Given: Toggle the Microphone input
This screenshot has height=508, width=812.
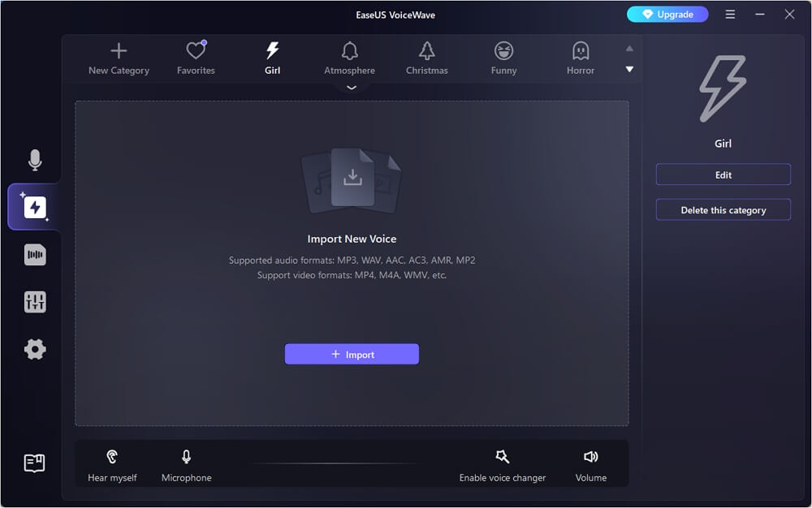Looking at the screenshot, I should coord(186,457).
